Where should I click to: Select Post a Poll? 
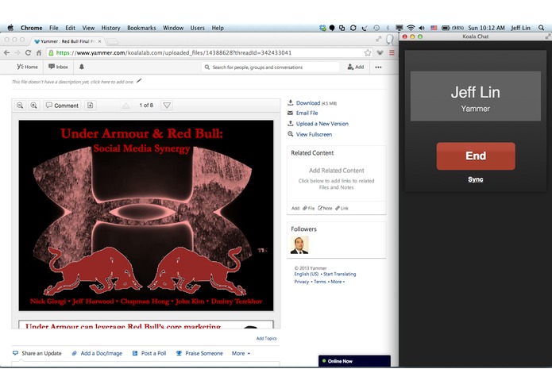tap(149, 353)
